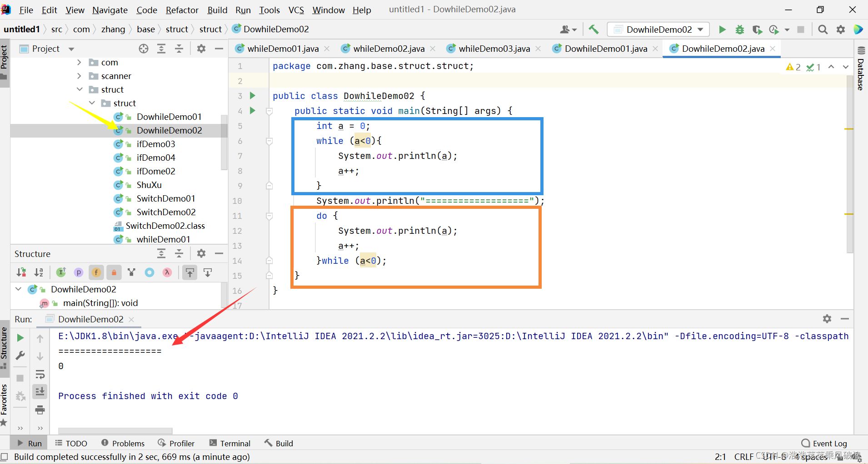Screen dimensions: 868x464
Task: Collapse all in Project panel
Action: click(179, 49)
